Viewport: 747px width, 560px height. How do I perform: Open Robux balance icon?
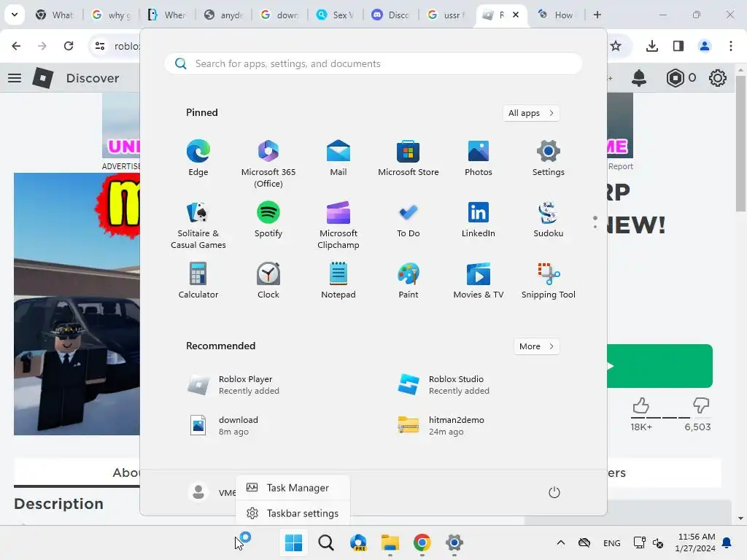[x=675, y=78]
